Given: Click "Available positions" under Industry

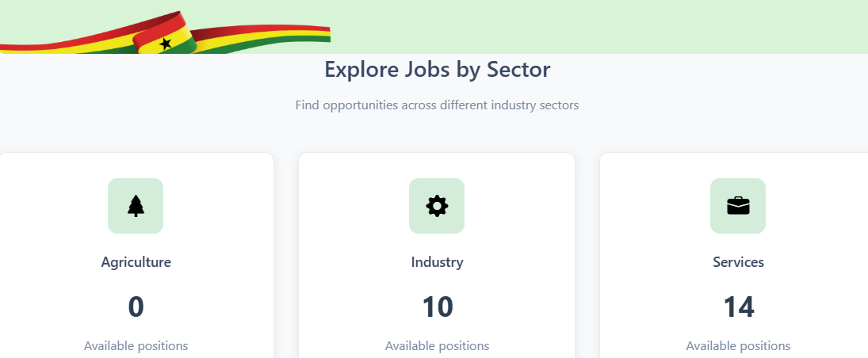Looking at the screenshot, I should 437,346.
